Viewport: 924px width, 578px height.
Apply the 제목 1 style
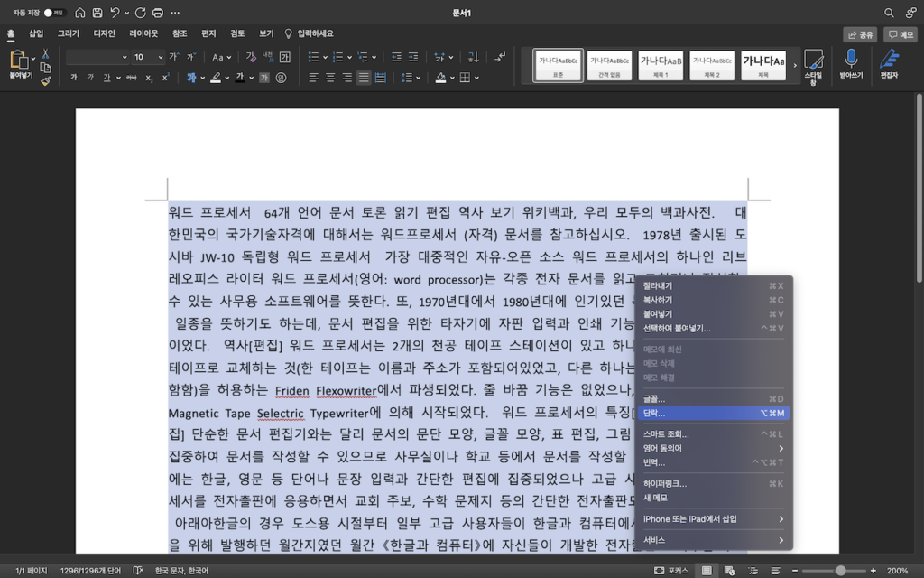click(661, 65)
